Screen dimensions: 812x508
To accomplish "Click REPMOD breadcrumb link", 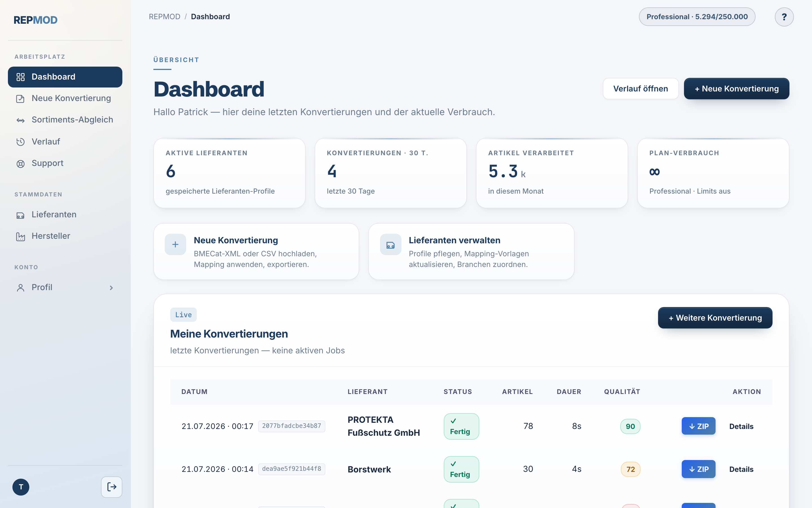I will pos(164,17).
